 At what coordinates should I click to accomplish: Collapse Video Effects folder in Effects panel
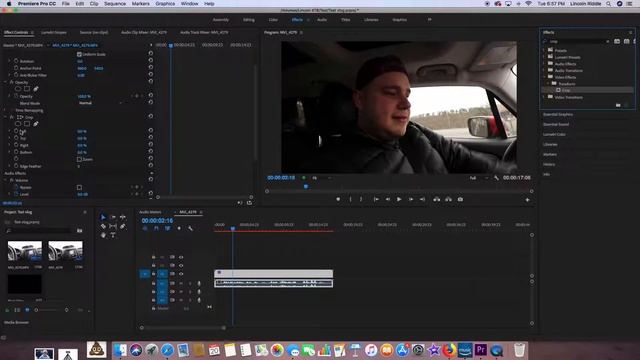(544, 77)
